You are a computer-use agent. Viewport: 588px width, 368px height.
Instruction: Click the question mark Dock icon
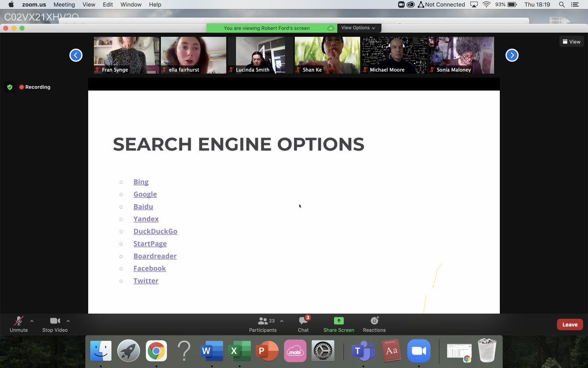coord(184,351)
